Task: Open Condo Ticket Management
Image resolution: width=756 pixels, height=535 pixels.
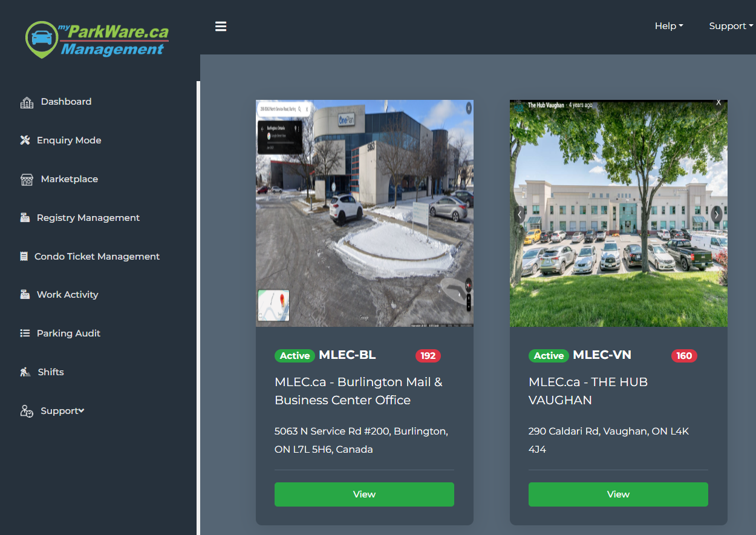Action: [97, 257]
